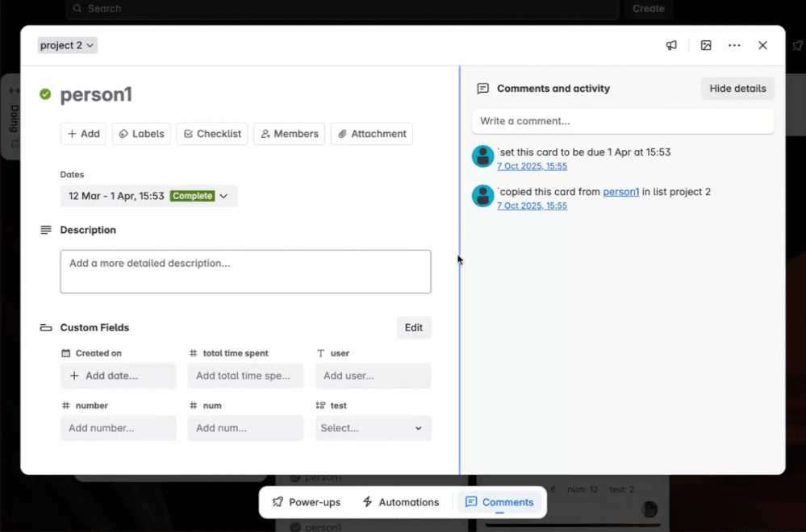The width and height of the screenshot is (806, 532).
Task: Click the description text box
Action: [246, 272]
